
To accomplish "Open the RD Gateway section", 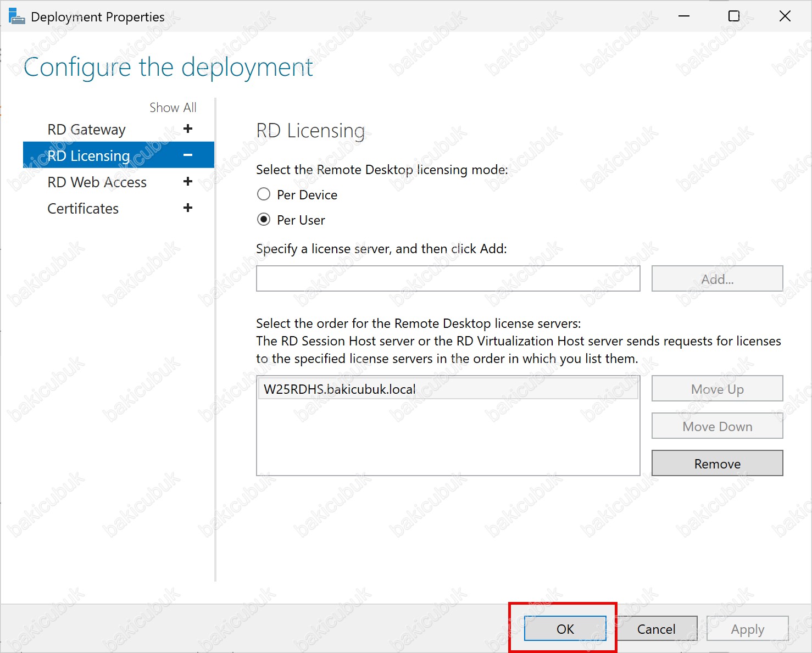I will [86, 130].
